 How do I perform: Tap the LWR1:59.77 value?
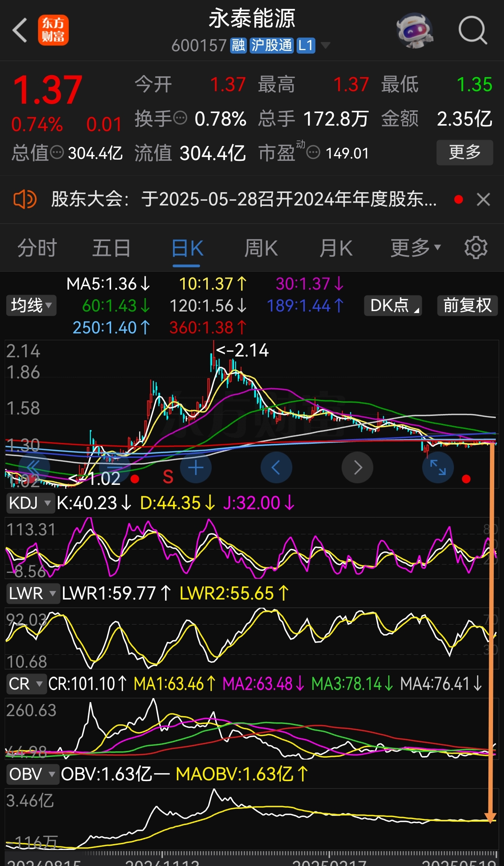pos(117,593)
